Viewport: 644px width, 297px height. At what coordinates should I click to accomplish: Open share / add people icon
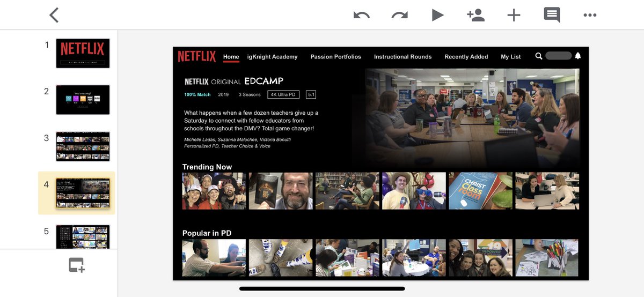click(475, 15)
